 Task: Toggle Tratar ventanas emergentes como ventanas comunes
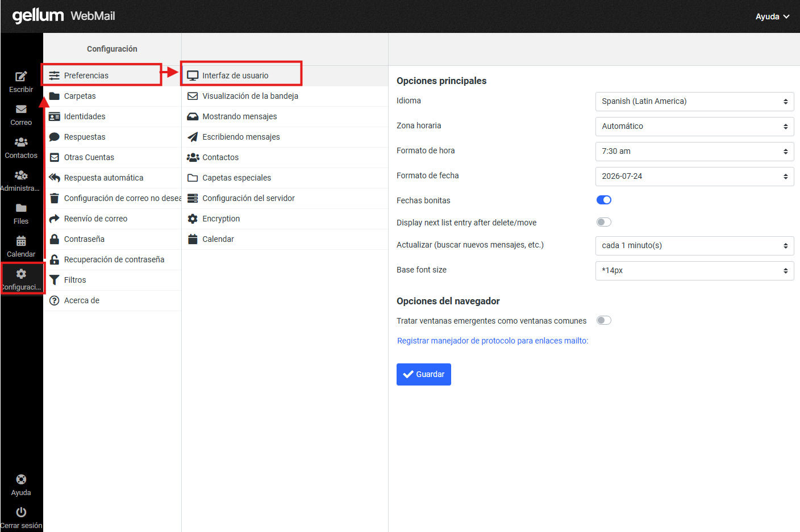604,320
